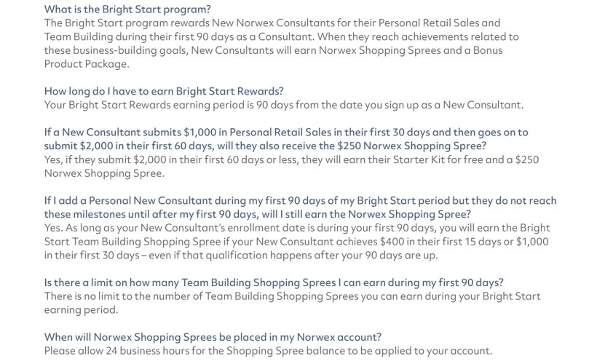This screenshot has width=597, height=364.
Task: Click the question about adding Personal New Consultant
Action: [300, 200]
